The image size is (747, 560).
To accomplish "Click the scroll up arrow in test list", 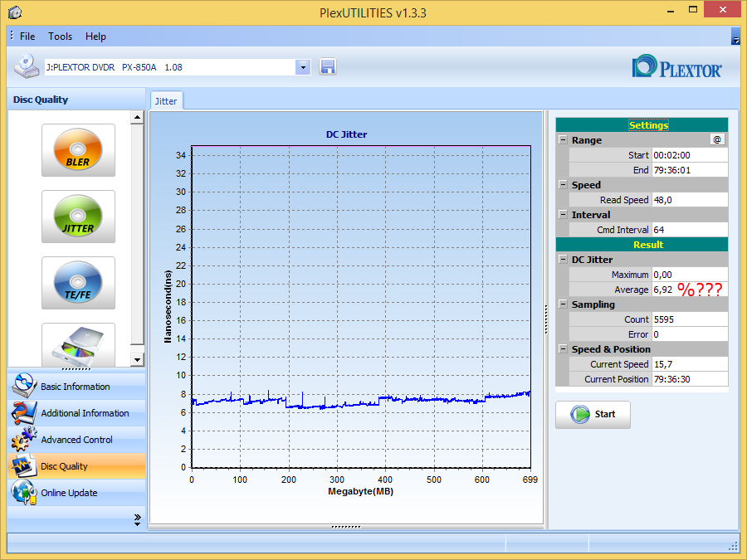I will (137, 117).
